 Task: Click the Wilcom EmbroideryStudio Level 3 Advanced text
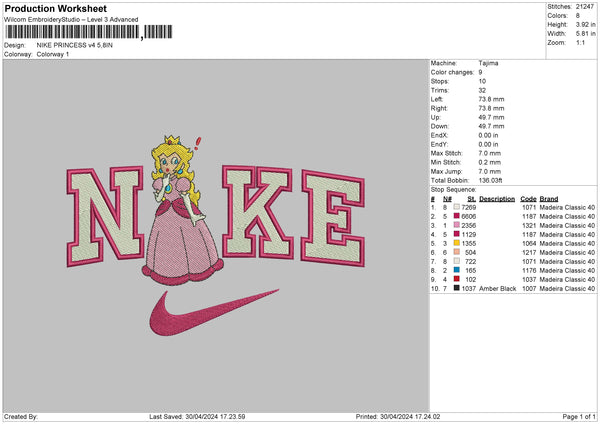pos(71,20)
